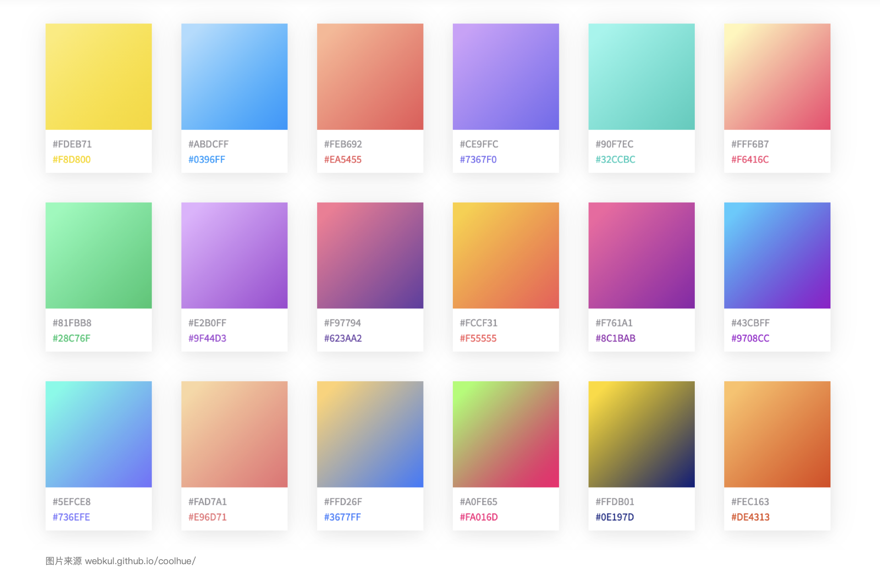Pick the coral #FEB692 gradient swatch
This screenshot has width=880, height=588.
click(x=370, y=77)
